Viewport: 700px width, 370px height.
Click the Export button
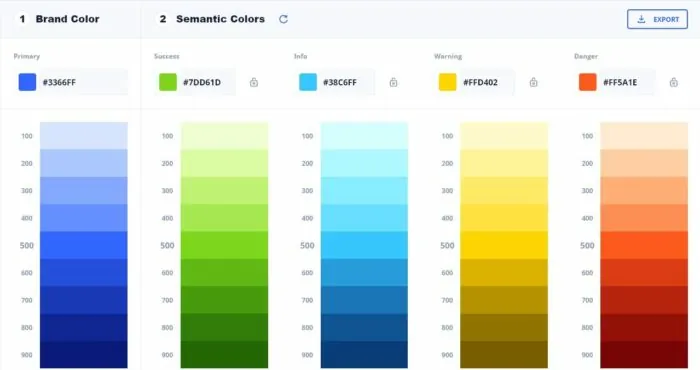click(x=657, y=19)
